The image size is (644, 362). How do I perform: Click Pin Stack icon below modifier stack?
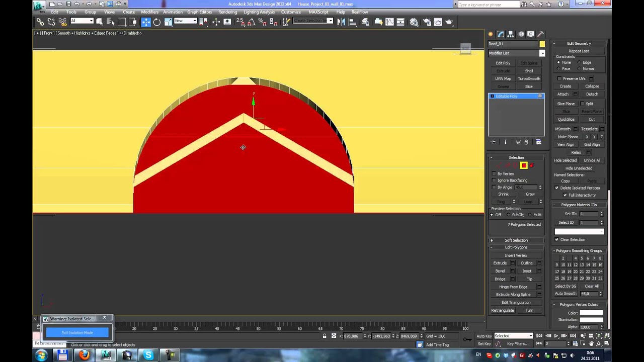point(494,142)
